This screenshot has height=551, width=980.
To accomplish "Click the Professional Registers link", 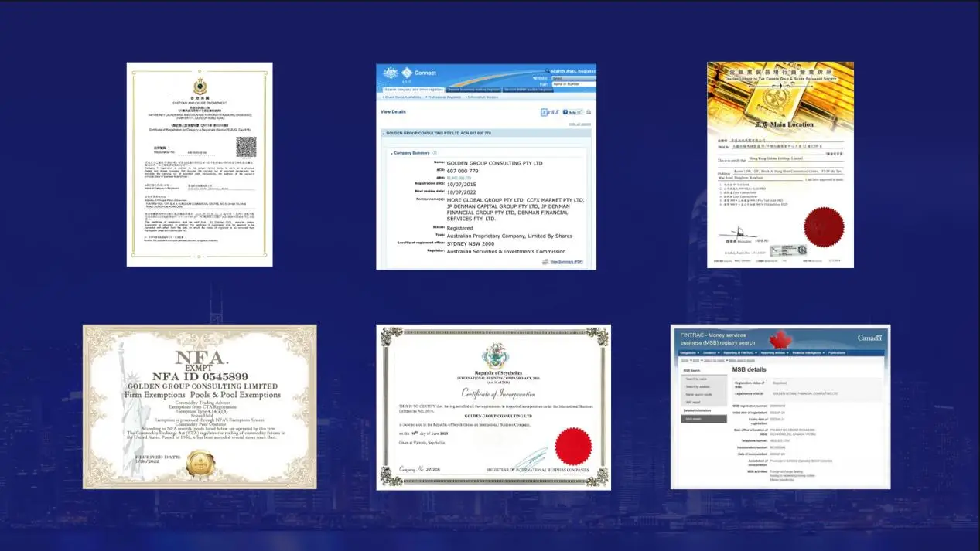I will pyautogui.click(x=443, y=97).
